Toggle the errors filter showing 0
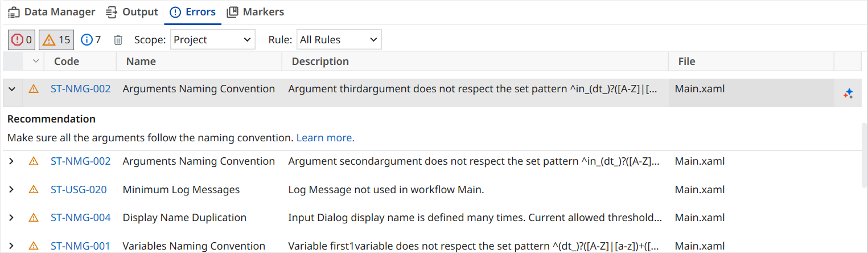 click(22, 40)
